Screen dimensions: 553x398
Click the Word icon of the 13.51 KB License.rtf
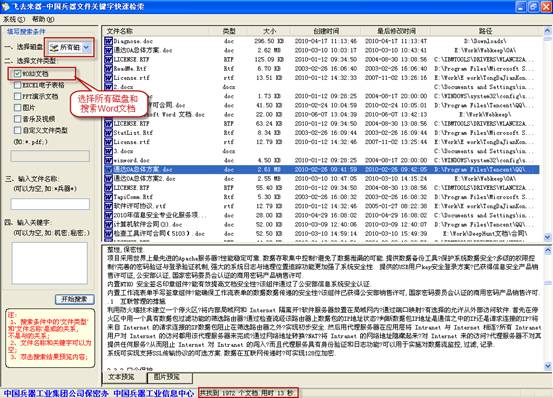pyautogui.click(x=108, y=78)
